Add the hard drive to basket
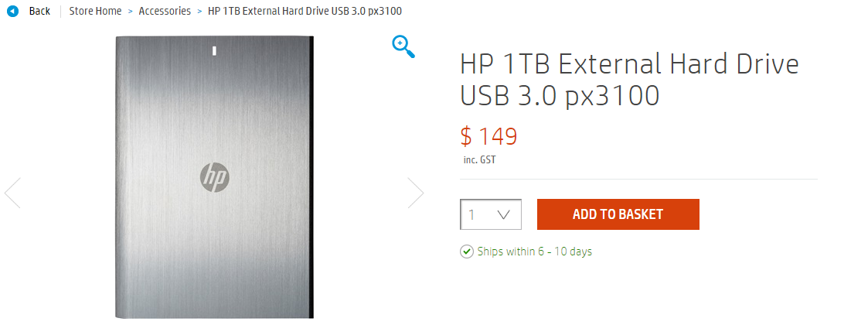 [618, 214]
